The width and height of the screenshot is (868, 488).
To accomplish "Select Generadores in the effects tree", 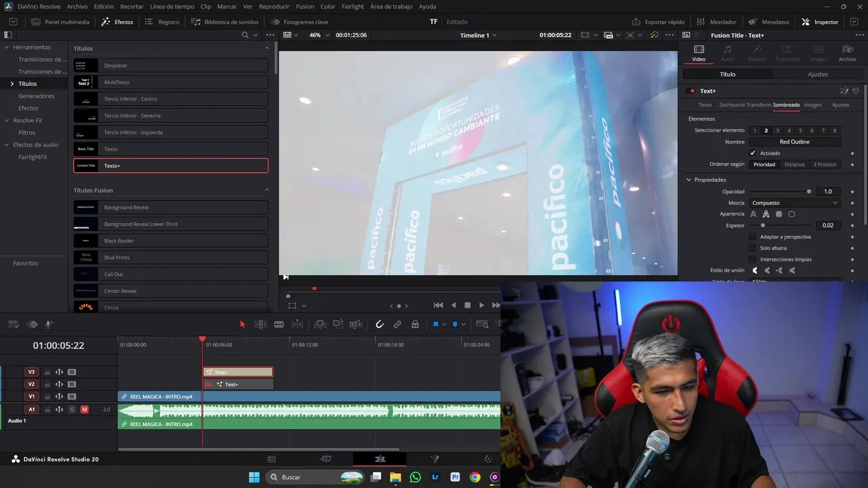I will tap(36, 96).
